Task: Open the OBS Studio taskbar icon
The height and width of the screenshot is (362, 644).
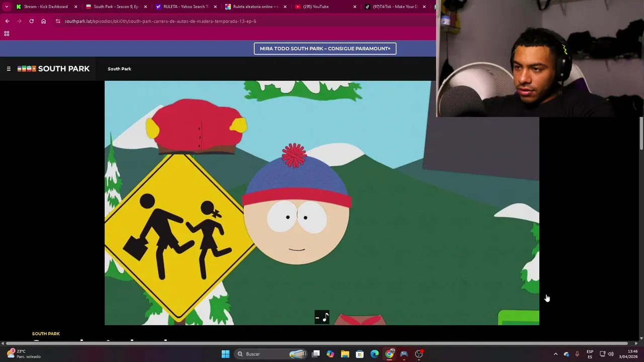Action: pos(419,354)
